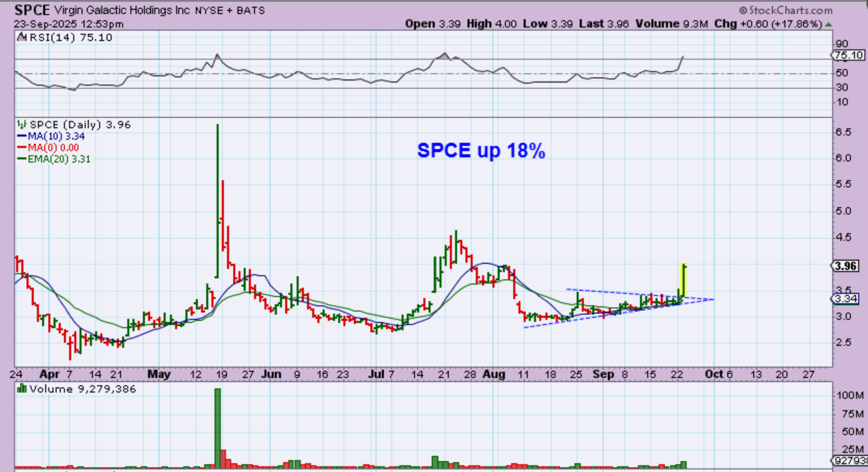Select the Open 3.39 value

tap(433, 24)
